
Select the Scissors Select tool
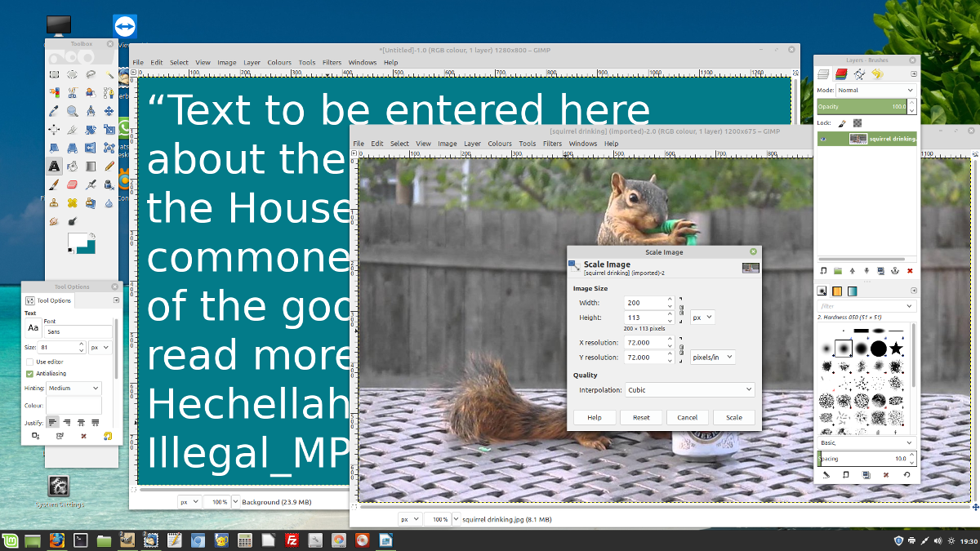click(x=72, y=92)
